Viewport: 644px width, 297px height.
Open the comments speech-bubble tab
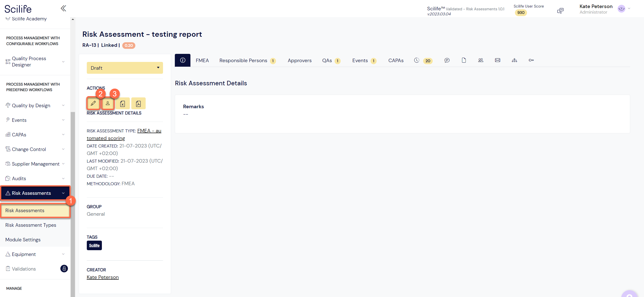click(x=447, y=60)
